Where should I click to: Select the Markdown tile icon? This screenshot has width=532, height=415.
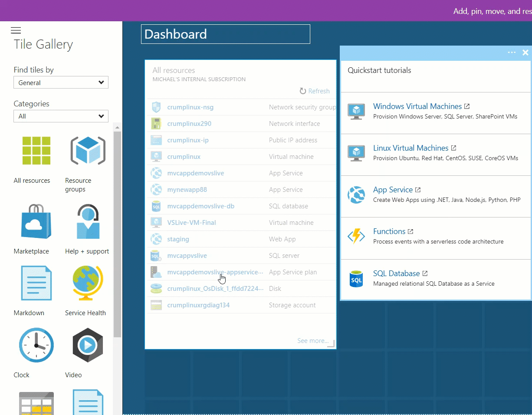click(x=36, y=283)
